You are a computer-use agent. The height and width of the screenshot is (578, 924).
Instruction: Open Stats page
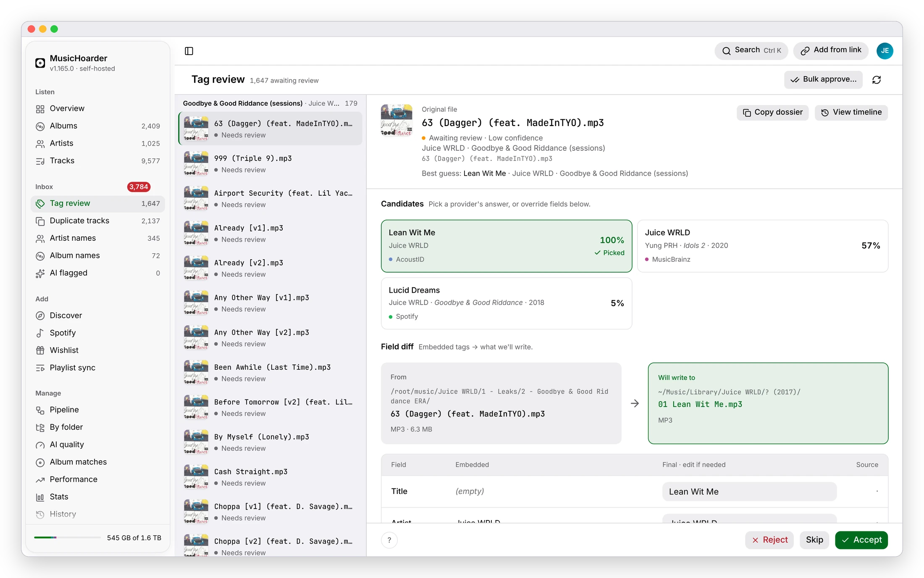[x=98, y=497]
